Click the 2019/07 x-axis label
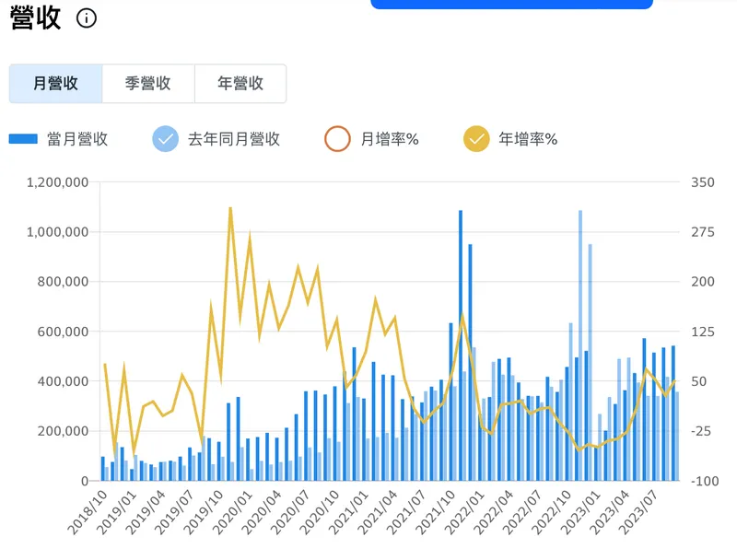The image size is (737, 560). [x=174, y=512]
